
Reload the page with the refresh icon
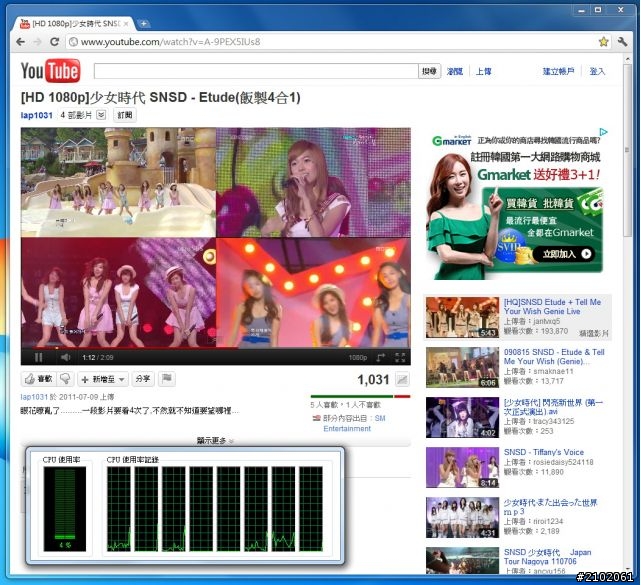(54, 42)
